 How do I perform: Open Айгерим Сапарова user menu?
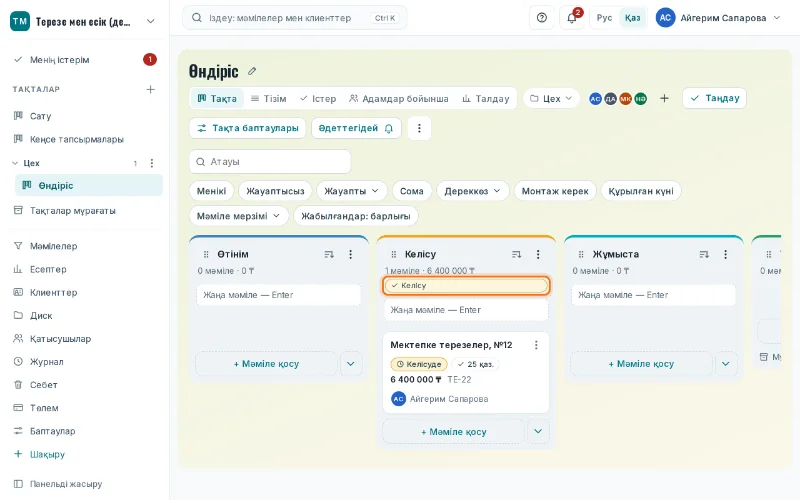718,18
